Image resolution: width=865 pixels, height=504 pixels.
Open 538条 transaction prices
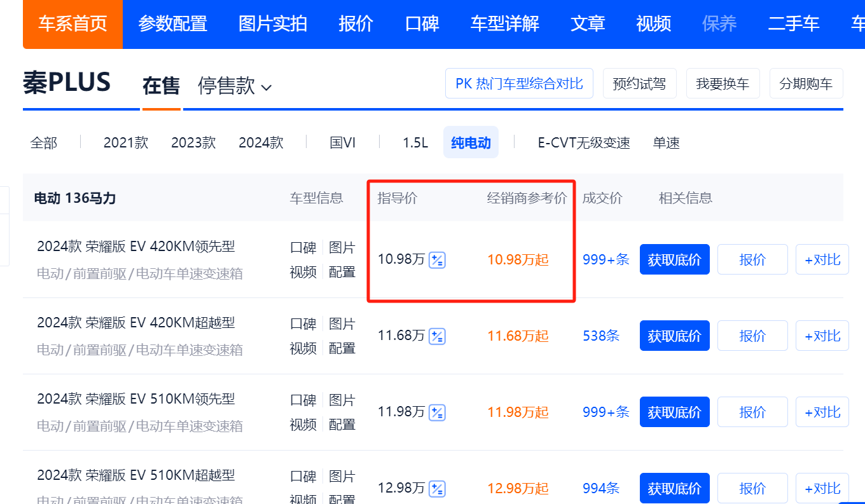pyautogui.click(x=601, y=336)
